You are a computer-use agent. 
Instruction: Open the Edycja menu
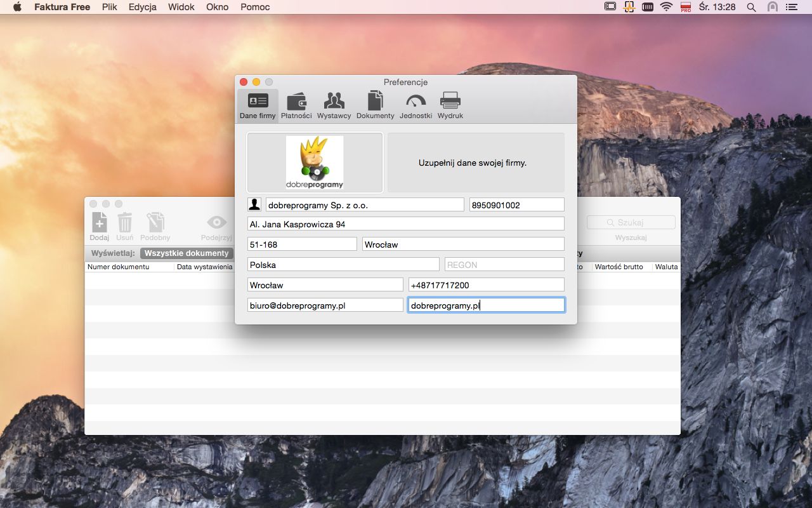[x=143, y=7]
